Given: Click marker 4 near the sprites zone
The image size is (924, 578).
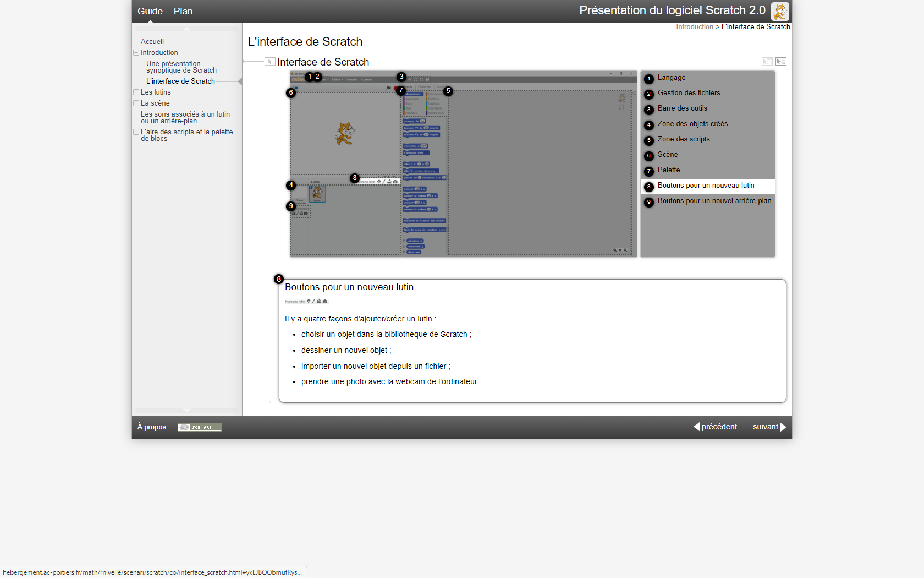Looking at the screenshot, I should coord(291,185).
